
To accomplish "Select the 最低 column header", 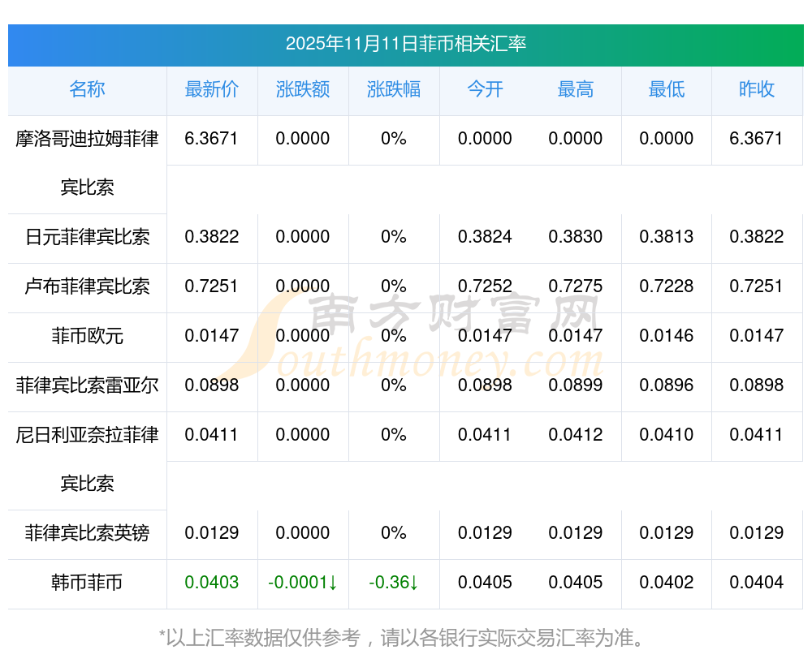I will (x=667, y=89).
